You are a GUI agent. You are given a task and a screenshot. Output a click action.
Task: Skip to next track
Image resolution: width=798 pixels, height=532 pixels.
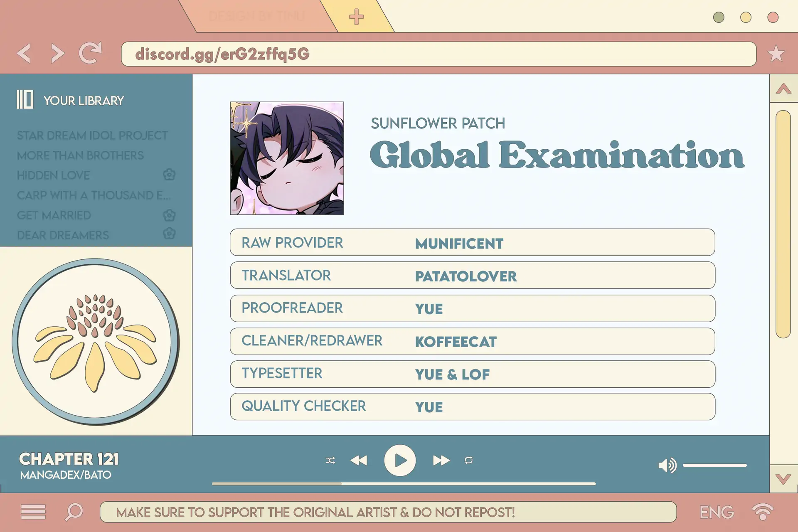(x=441, y=460)
